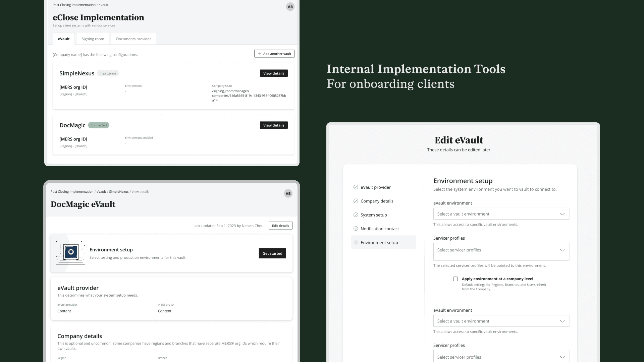Click the AB avatar on eClose Implementation page
The width and height of the screenshot is (644, 362).
(290, 7)
